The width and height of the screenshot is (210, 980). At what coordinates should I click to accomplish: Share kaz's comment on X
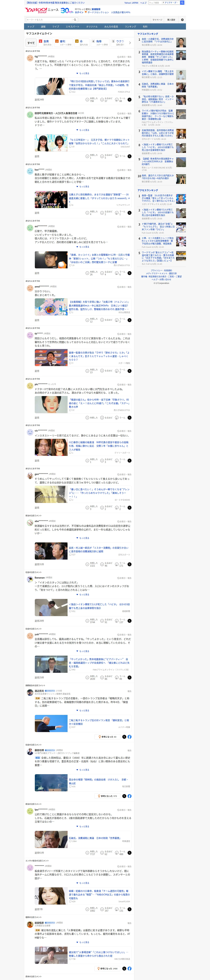(130, 213)
